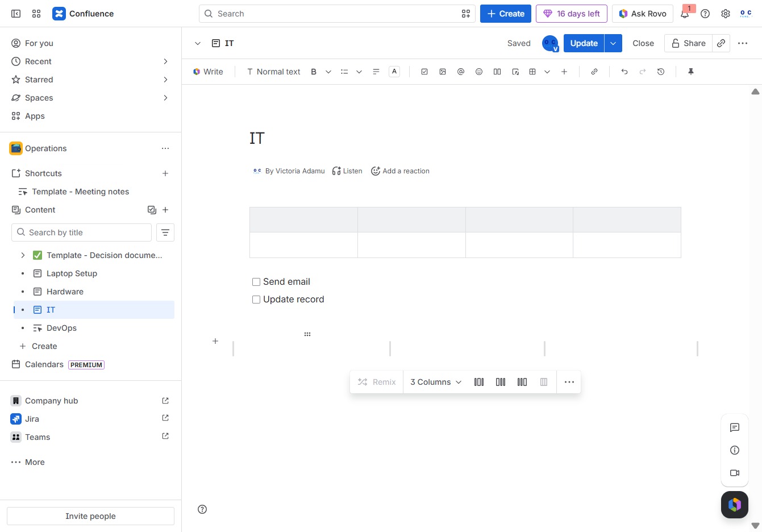762x532 pixels.
Task: Focus the top Search field
Action: pos(337,14)
